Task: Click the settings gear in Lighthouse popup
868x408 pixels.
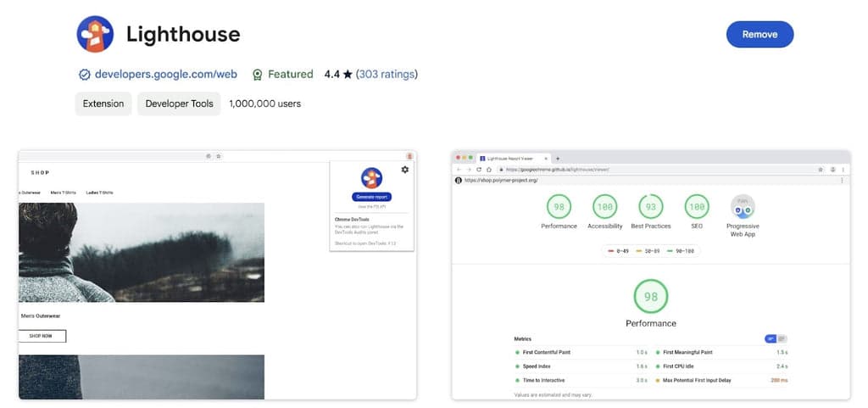Action: (404, 170)
